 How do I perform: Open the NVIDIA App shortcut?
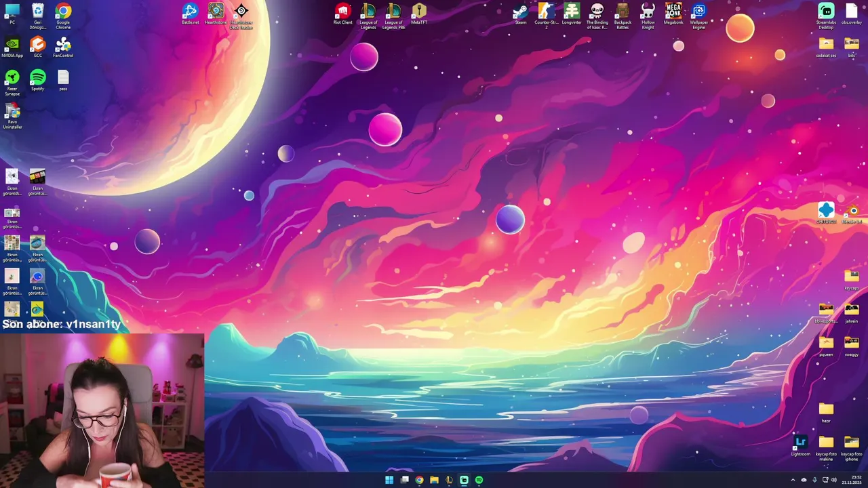click(12, 47)
